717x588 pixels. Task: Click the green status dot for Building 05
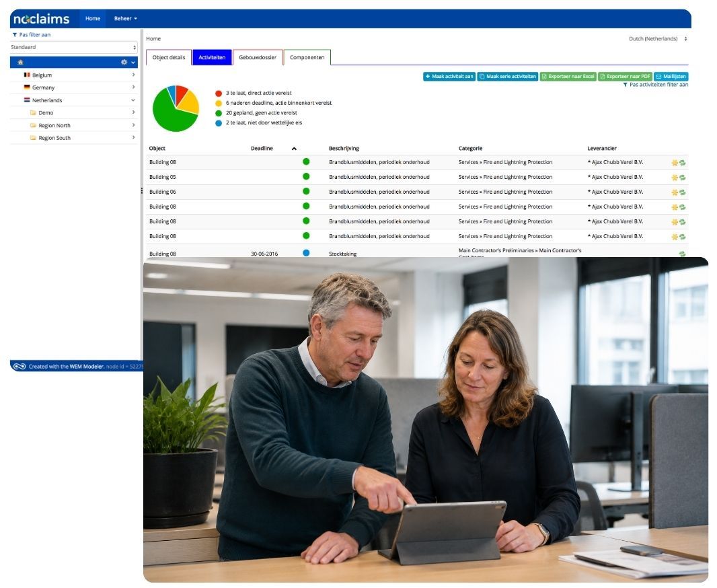point(306,176)
